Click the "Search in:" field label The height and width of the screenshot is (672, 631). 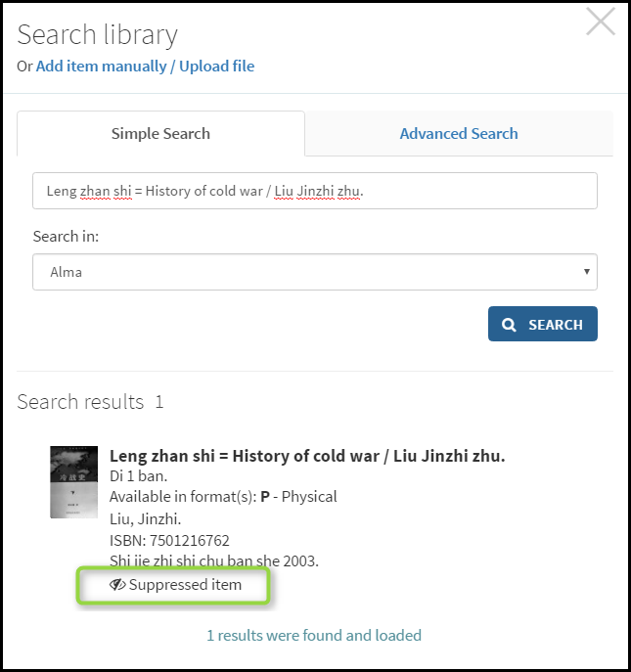pos(66,237)
